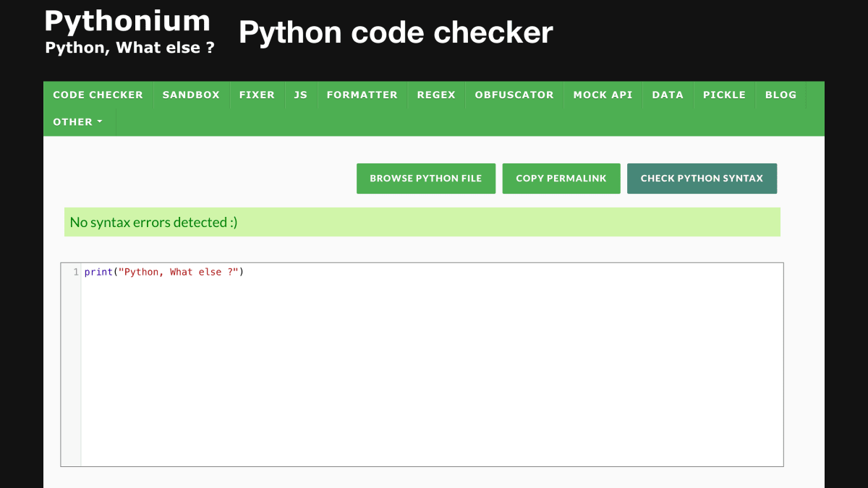Viewport: 868px width, 488px height.
Task: Click the 'Python, What else ?' tagline
Action: [x=129, y=48]
